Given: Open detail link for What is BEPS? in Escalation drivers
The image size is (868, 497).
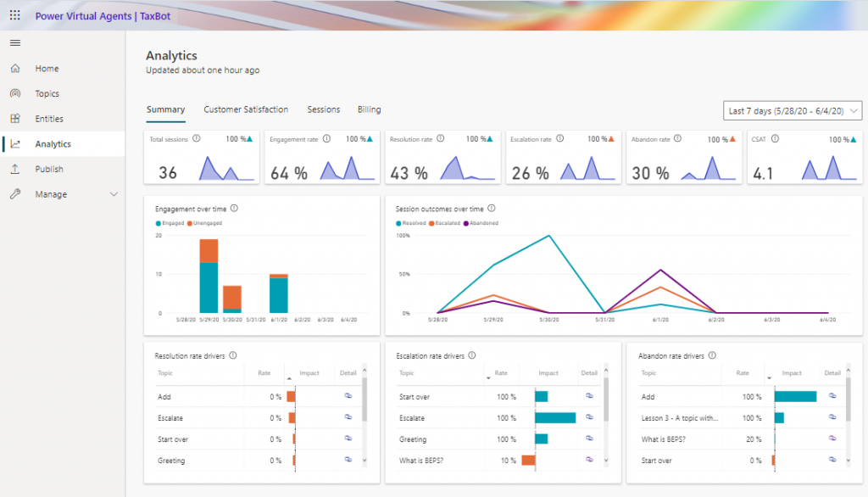Looking at the screenshot, I should (x=590, y=460).
